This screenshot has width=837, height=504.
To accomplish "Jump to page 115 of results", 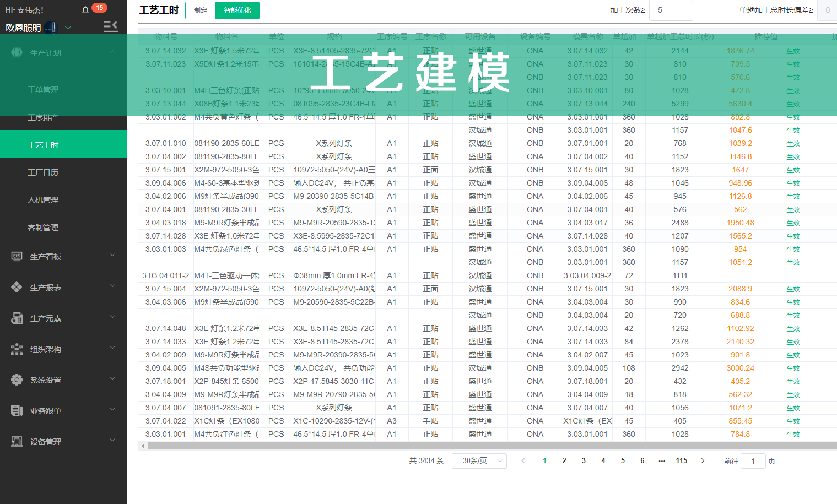I will click(682, 460).
